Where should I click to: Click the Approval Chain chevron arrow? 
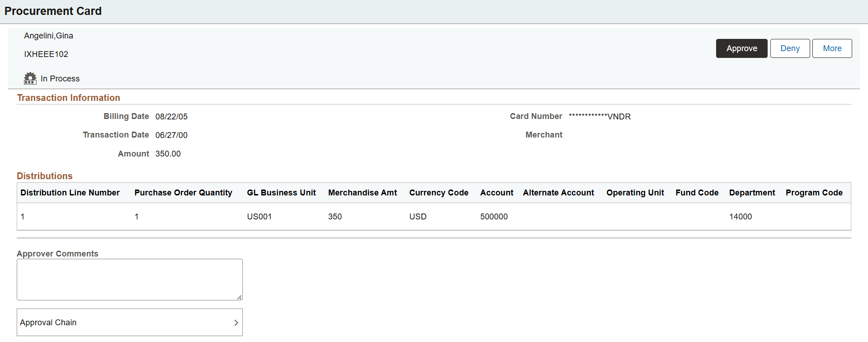236,323
